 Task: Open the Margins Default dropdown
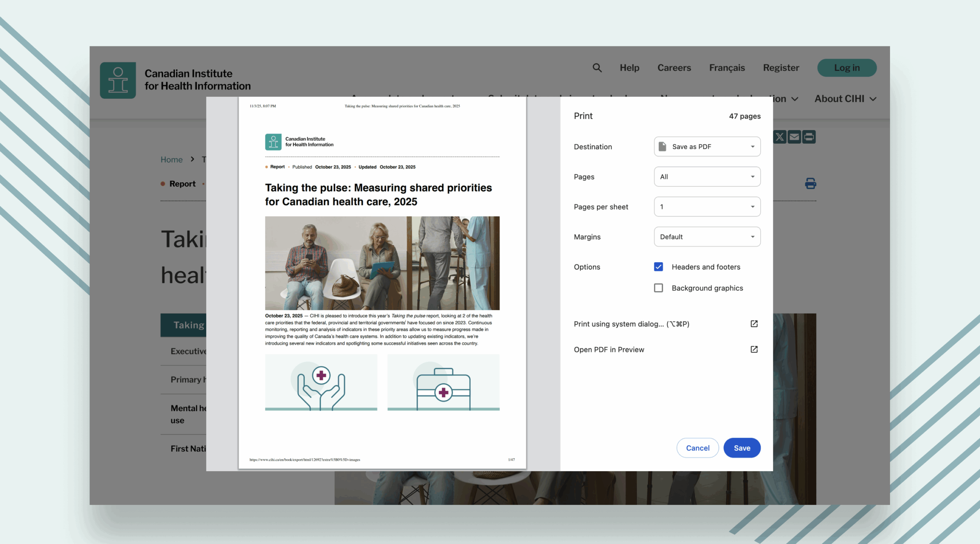[707, 237]
